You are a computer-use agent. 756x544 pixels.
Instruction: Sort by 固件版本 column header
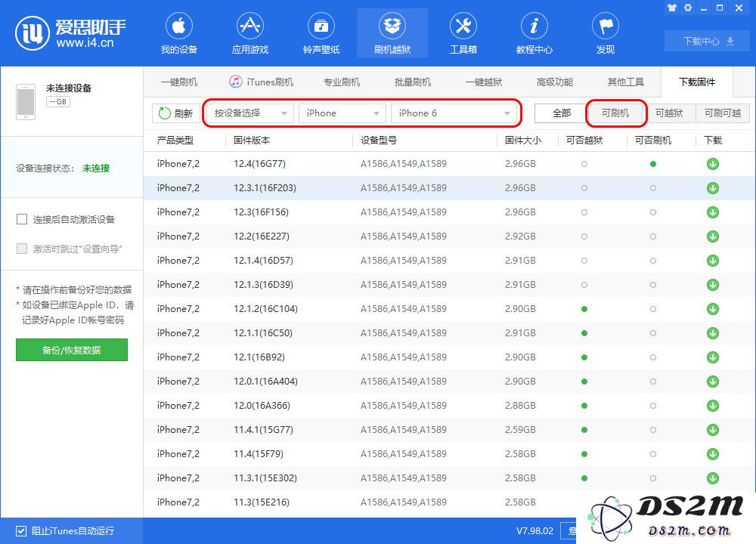pos(252,141)
